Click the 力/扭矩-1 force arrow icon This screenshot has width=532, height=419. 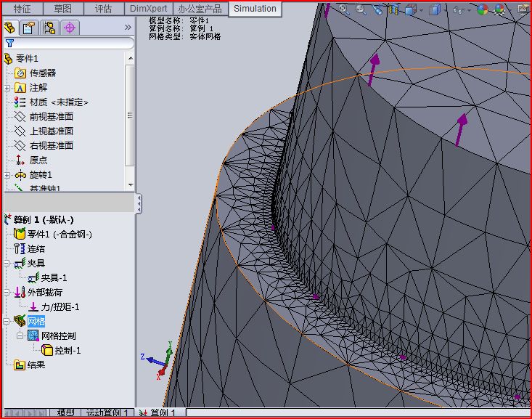pyautogui.click(x=33, y=306)
